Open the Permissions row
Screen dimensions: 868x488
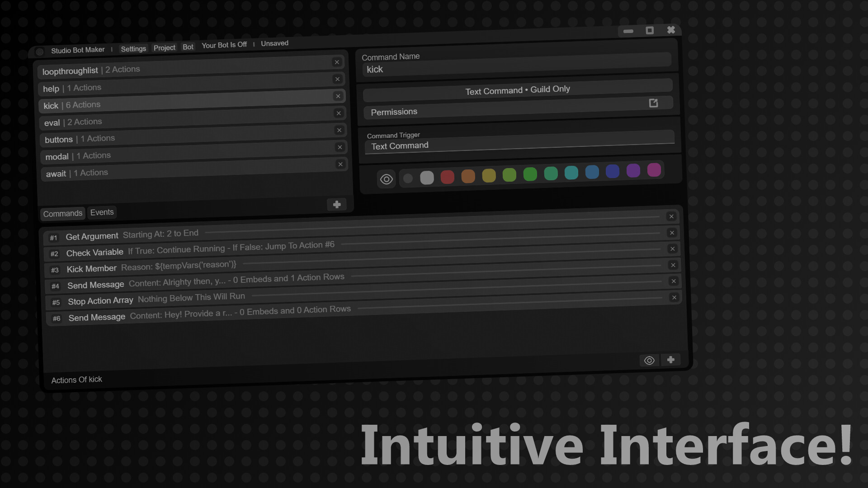tap(519, 108)
